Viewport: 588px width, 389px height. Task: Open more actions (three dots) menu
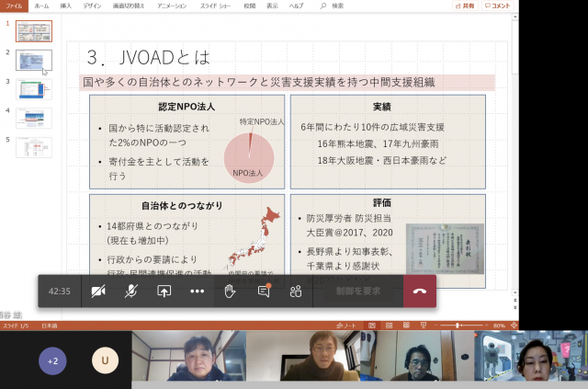click(197, 291)
